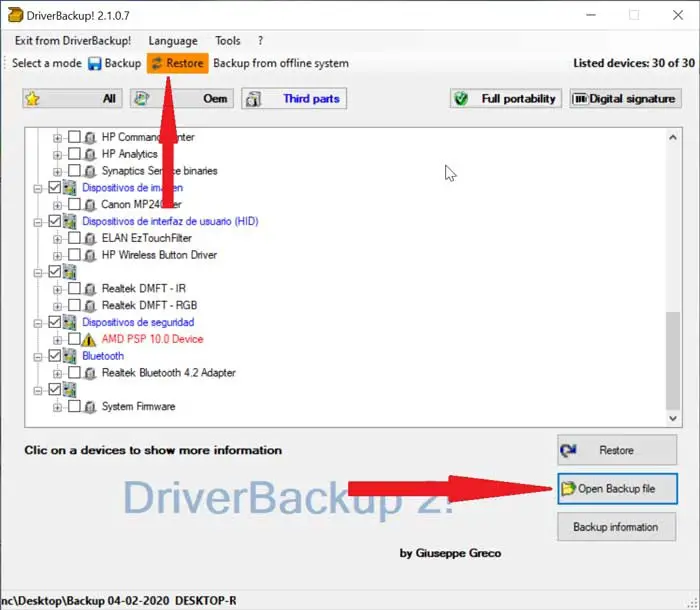Image resolution: width=700 pixels, height=610 pixels.
Task: Click the Third parts filter label
Action: [312, 99]
